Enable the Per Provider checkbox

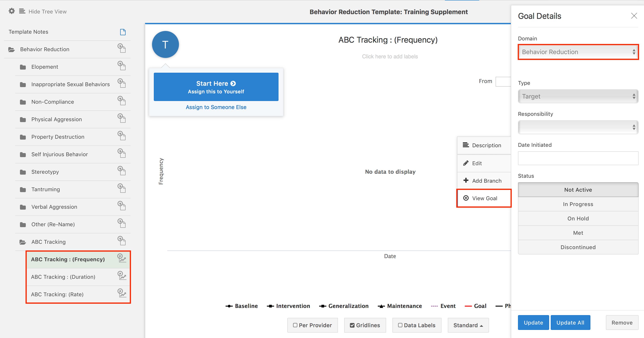(x=295, y=325)
